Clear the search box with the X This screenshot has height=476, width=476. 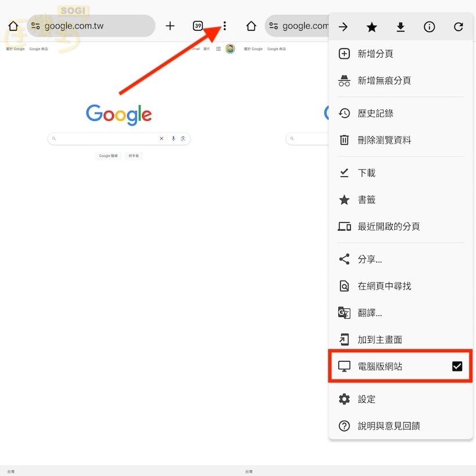pyautogui.click(x=161, y=139)
